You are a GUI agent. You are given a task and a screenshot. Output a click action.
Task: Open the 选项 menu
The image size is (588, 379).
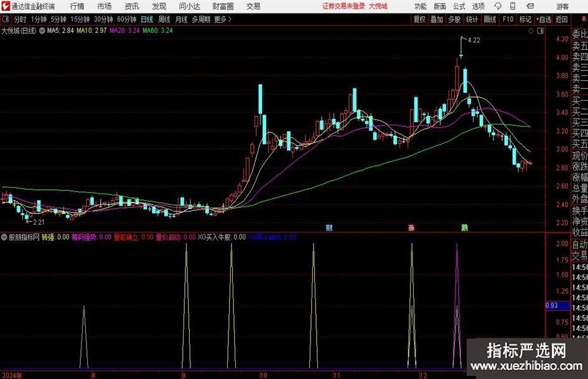(478, 6)
